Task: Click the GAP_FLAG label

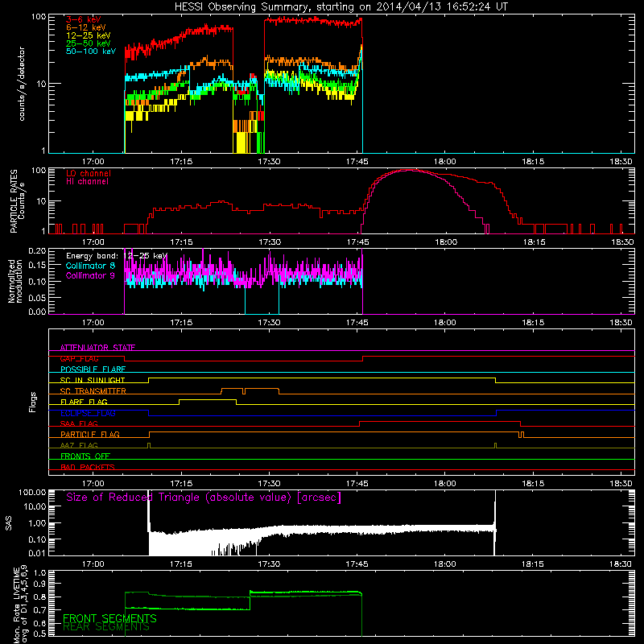Action: (79, 358)
